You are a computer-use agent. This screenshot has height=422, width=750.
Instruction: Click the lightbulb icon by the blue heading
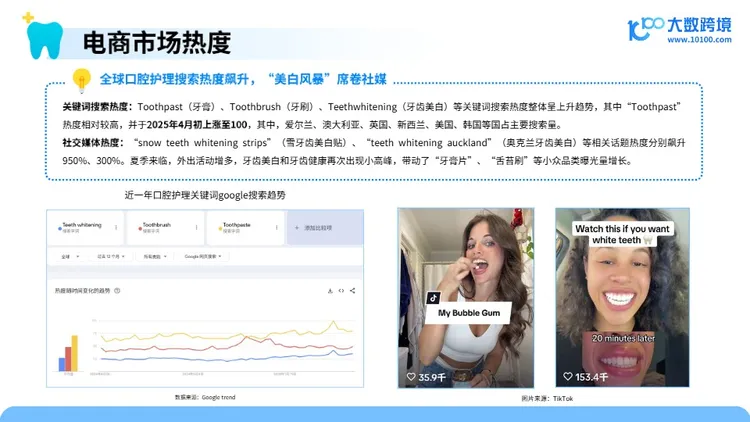point(81,80)
